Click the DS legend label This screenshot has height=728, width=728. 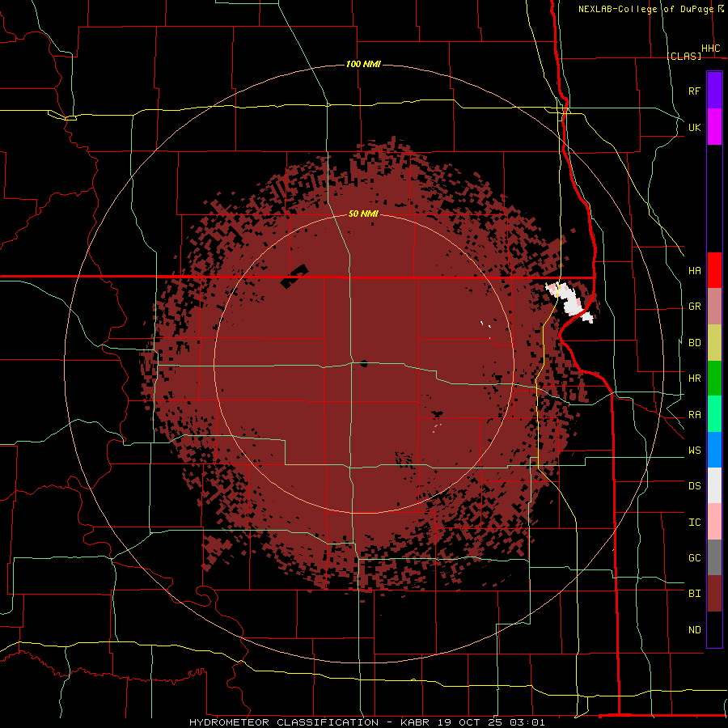pyautogui.click(x=694, y=486)
